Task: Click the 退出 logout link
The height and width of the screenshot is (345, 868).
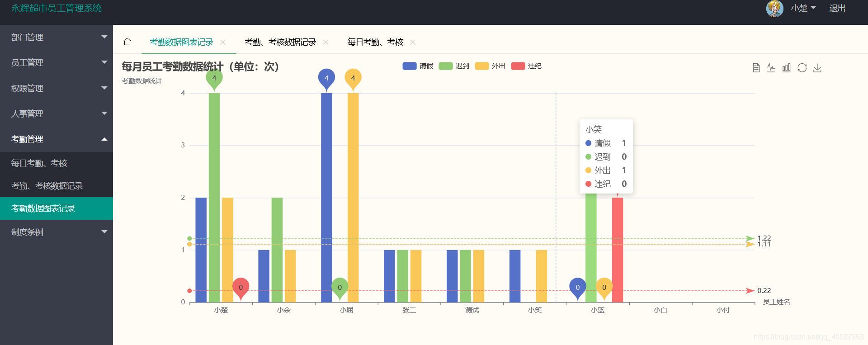Action: [x=837, y=8]
